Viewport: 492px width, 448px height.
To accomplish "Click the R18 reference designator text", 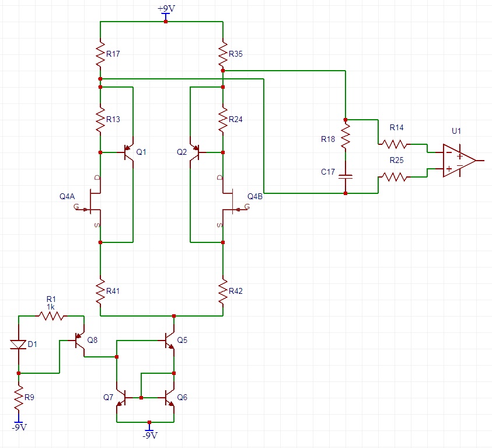I will [x=327, y=140].
